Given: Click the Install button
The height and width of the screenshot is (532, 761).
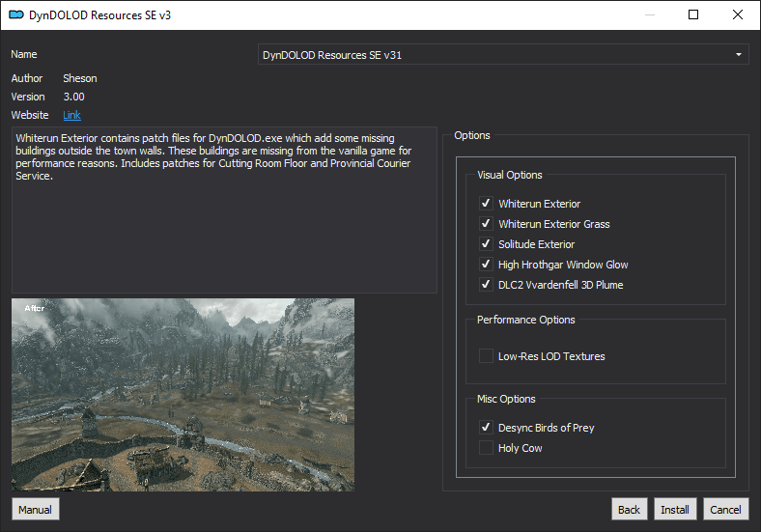Looking at the screenshot, I should (x=675, y=509).
